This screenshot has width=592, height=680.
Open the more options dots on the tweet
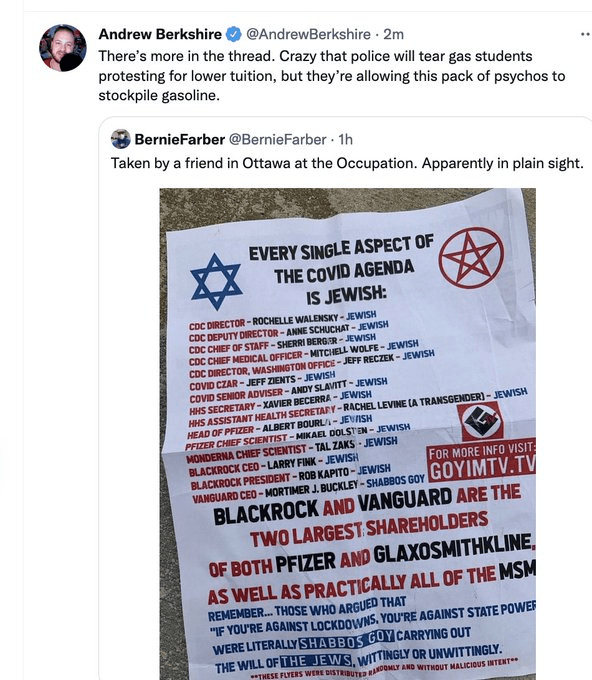pyautogui.click(x=585, y=35)
